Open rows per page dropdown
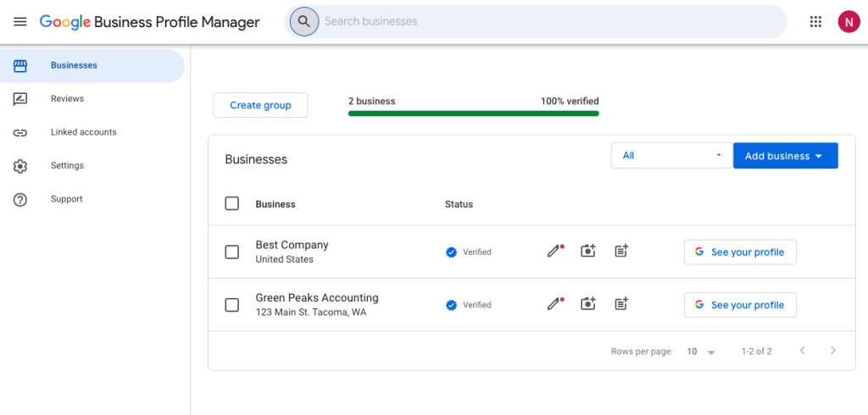 point(701,351)
